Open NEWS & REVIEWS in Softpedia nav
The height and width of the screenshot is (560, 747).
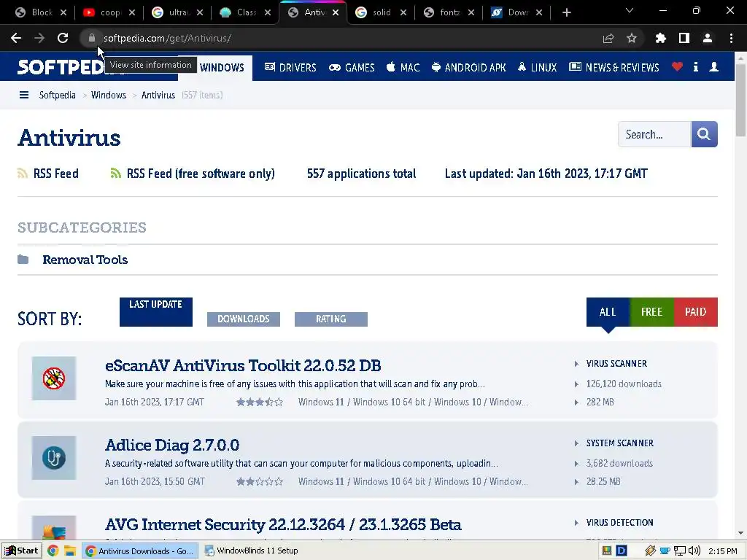click(614, 67)
